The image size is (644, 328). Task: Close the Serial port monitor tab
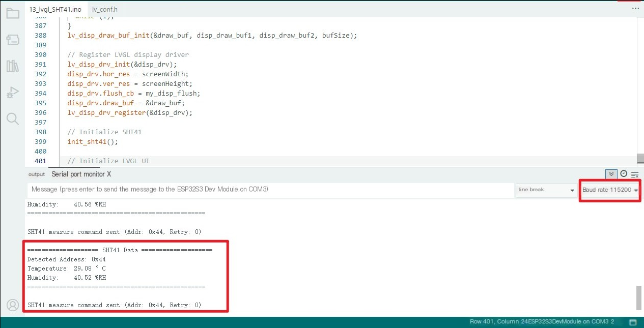109,174
